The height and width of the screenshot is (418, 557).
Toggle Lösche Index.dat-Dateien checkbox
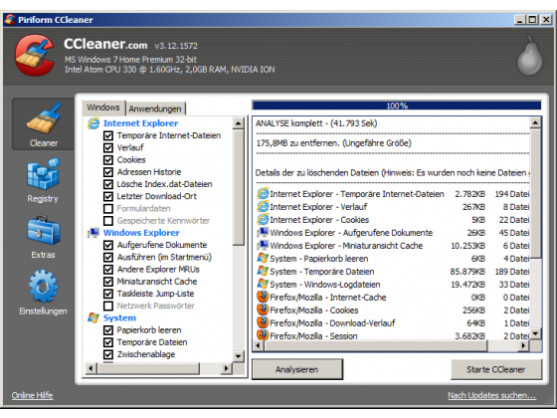coord(108,184)
